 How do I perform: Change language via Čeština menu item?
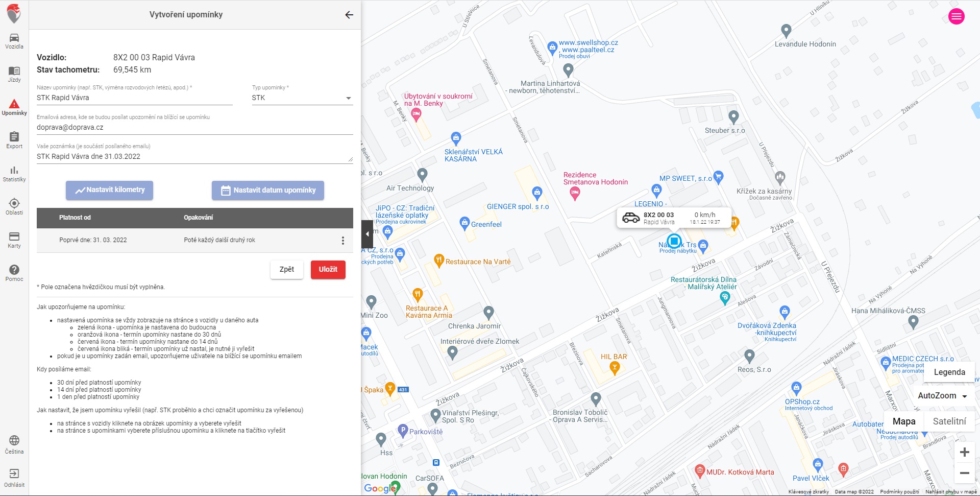[x=14, y=445]
